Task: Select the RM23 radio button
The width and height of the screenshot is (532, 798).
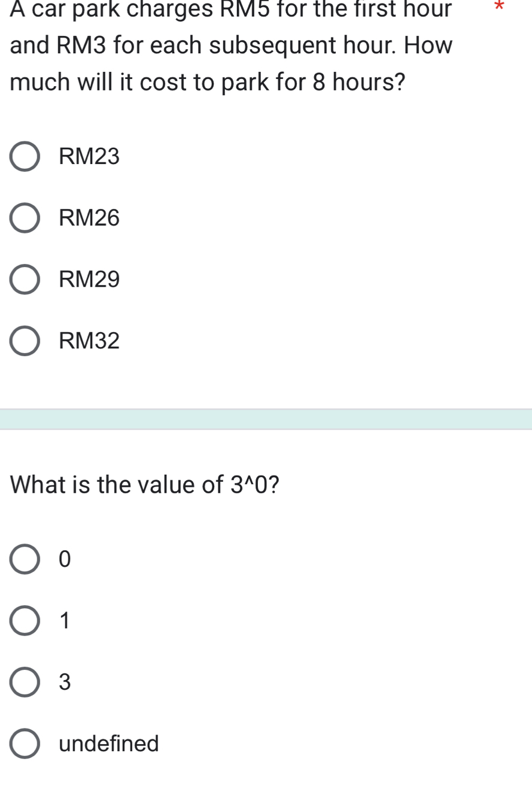Action: click(25, 157)
